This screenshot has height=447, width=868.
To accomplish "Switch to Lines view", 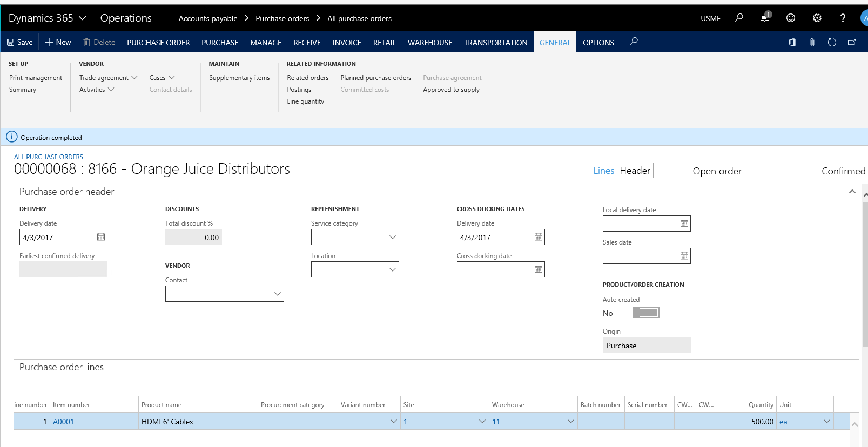I will pyautogui.click(x=603, y=171).
